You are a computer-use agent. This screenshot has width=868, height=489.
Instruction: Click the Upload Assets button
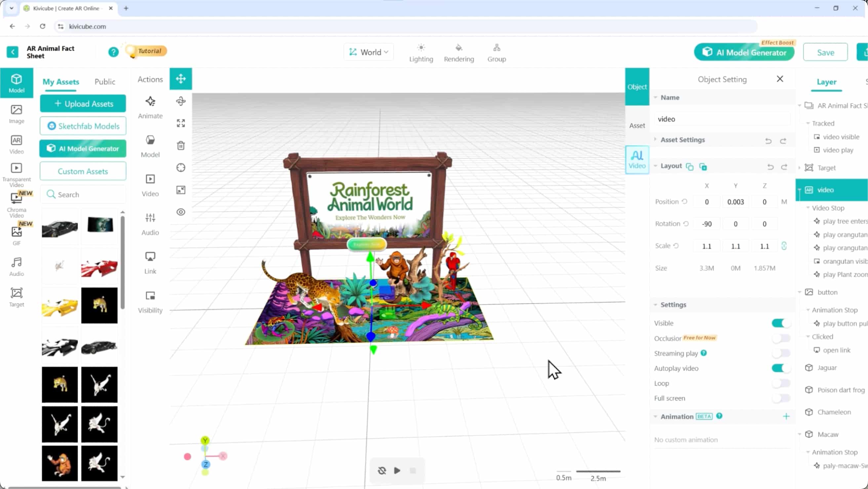click(83, 104)
